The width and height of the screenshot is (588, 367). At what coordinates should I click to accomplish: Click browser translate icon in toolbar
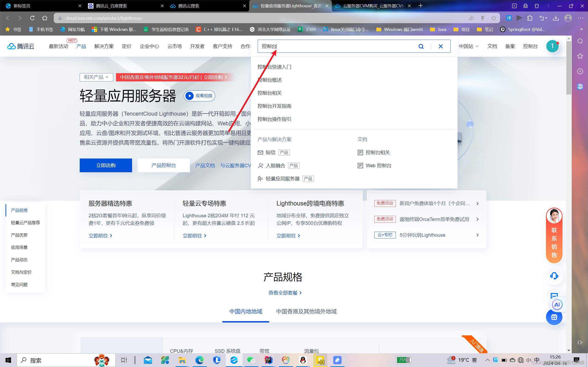[509, 18]
